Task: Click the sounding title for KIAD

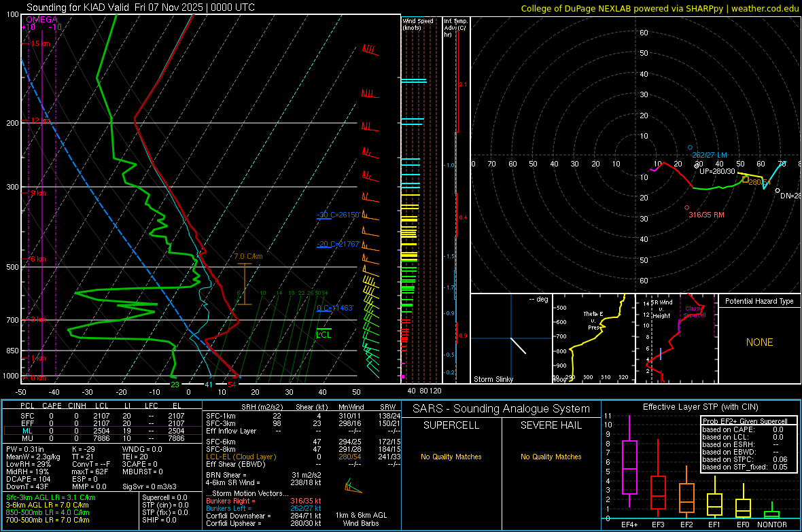Action: [140, 7]
